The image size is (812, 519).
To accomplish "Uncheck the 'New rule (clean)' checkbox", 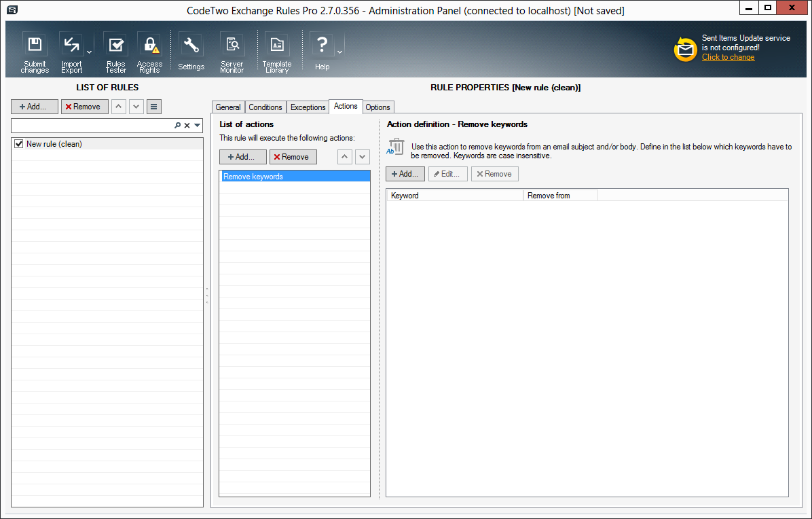I will click(x=18, y=144).
